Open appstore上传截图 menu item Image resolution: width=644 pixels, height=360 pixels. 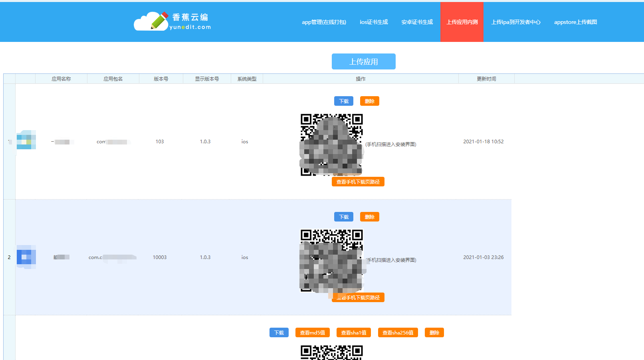(x=575, y=22)
